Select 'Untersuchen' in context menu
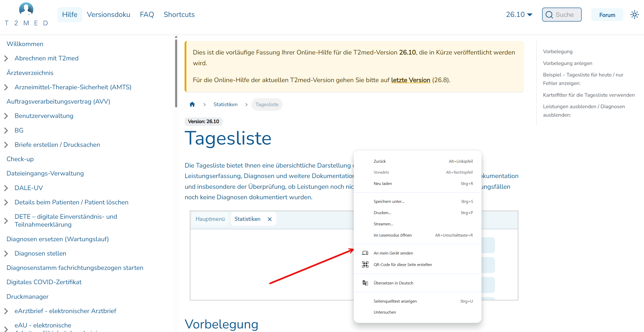The width and height of the screenshot is (644, 332). 417,312
